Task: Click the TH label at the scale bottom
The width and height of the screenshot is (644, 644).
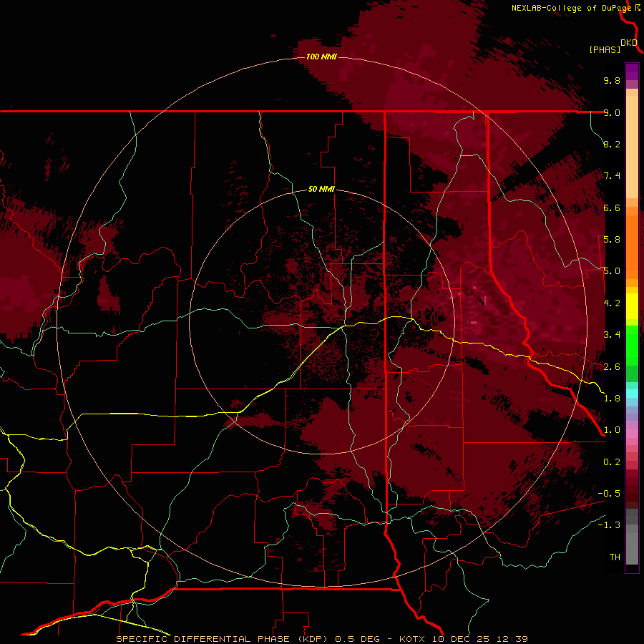Action: (x=615, y=557)
